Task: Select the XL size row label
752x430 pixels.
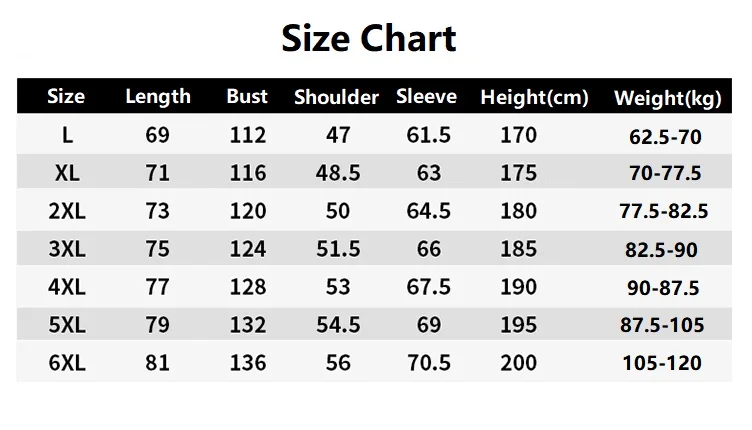Action: coord(67,173)
